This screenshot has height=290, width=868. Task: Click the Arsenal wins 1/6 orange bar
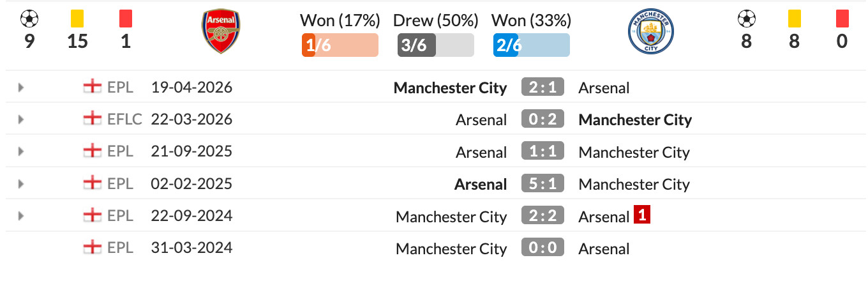point(340,45)
